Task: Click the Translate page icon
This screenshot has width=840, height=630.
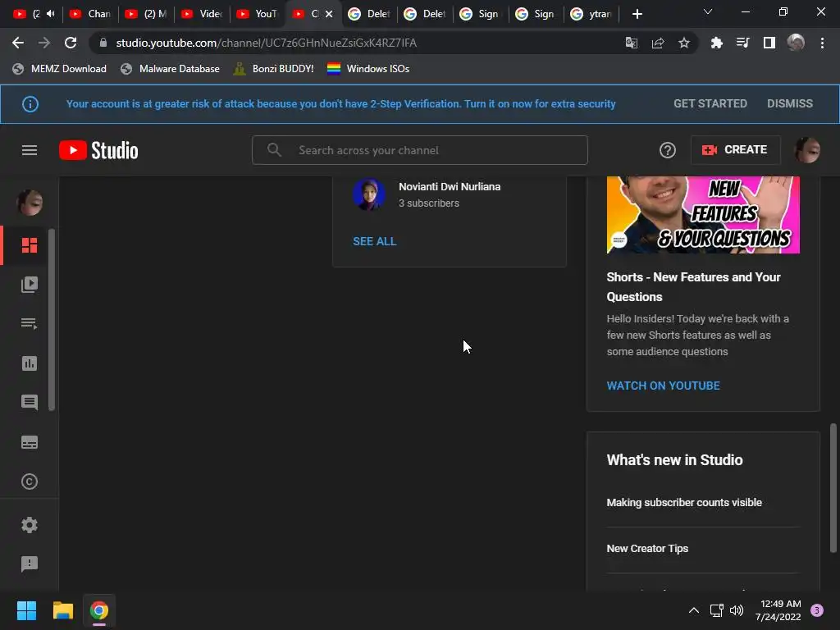Action: coord(632,43)
